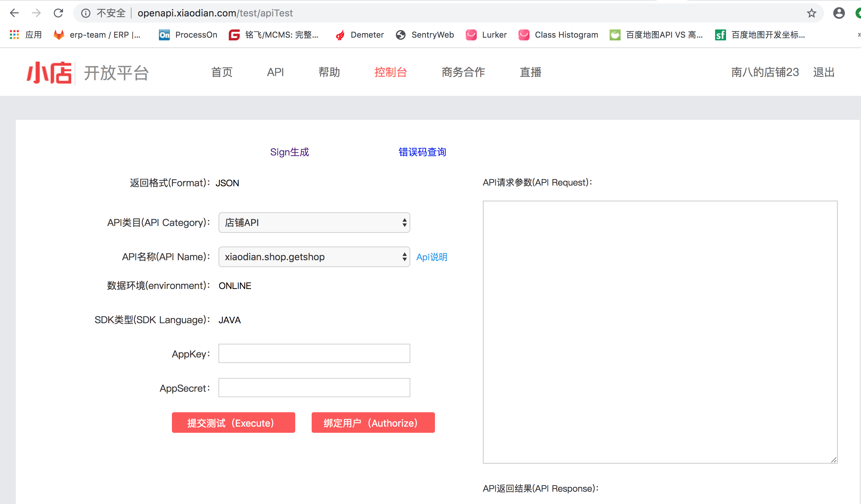Focus the AppSecret input field
Viewport: 861px width, 504px height.
(314, 388)
